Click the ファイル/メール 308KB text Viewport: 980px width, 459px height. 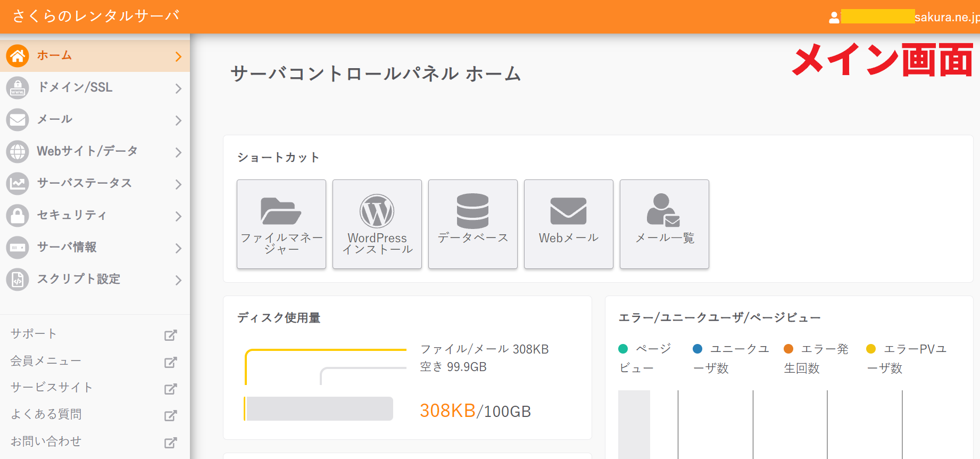[x=485, y=349]
